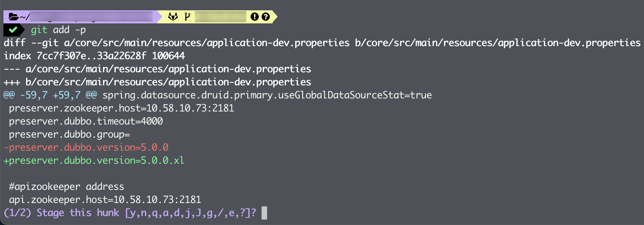Click the blurred branch name segment
This screenshot has width=644, height=225.
(x=220, y=17)
